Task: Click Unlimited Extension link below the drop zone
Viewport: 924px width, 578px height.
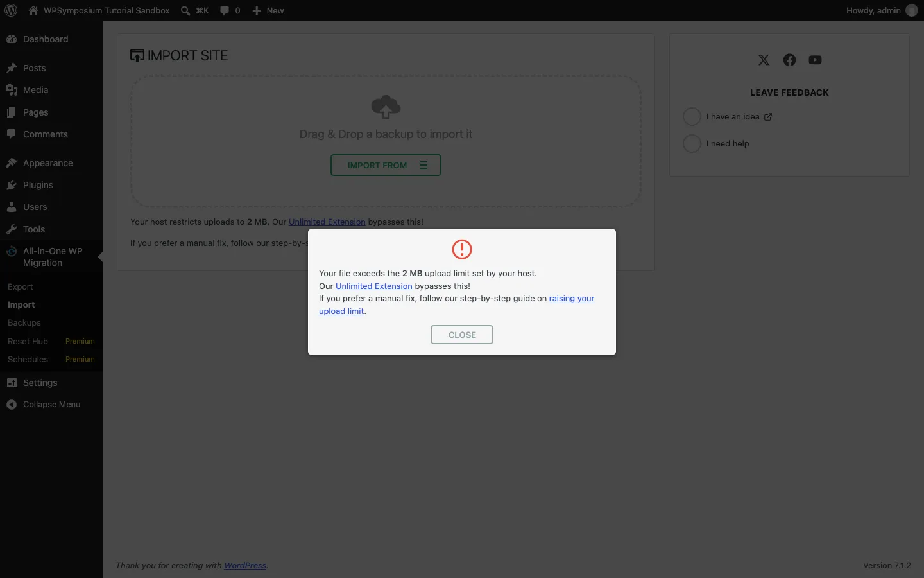Action: (327, 222)
